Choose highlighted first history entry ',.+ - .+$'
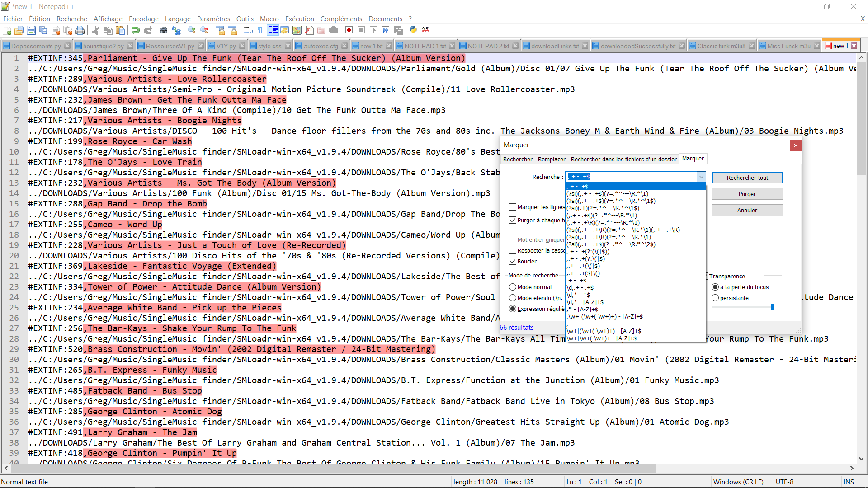Viewport: 868px width, 488px height. [x=636, y=186]
